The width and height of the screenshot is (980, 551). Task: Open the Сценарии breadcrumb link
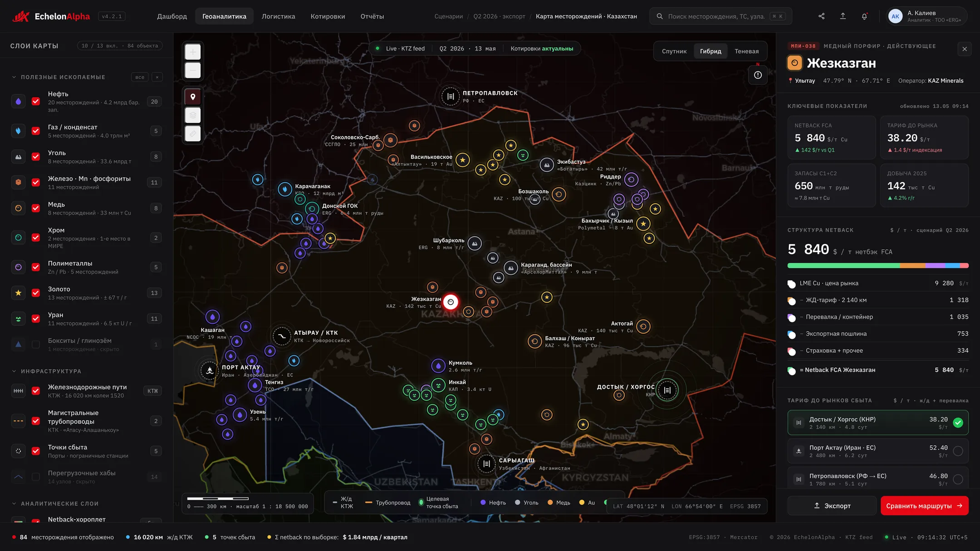click(x=448, y=16)
